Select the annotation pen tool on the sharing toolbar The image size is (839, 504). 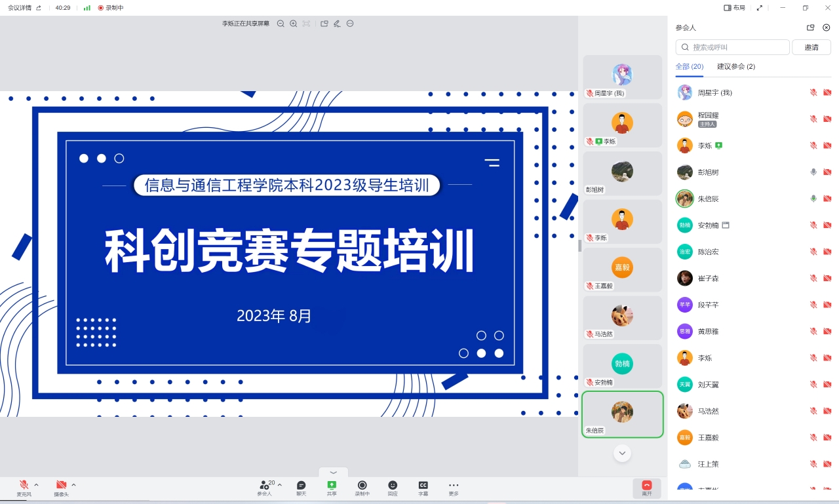pos(337,24)
